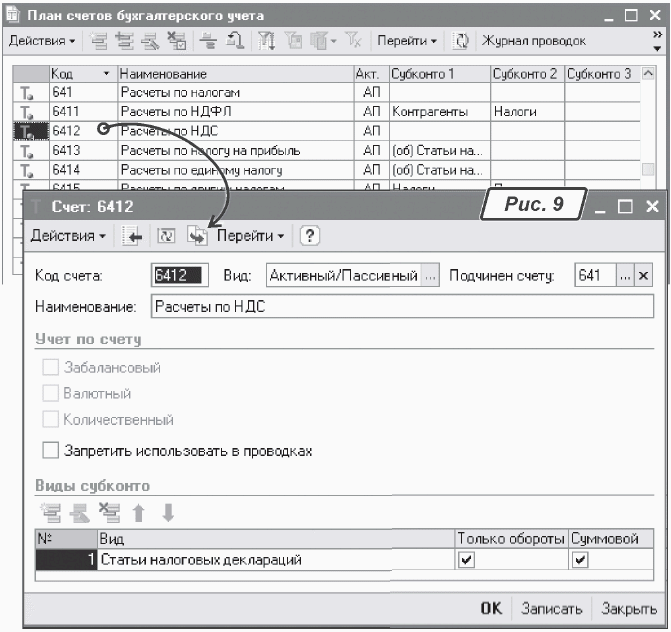Open Действия dropdown in account dialog
Image resolution: width=671 pixels, height=632 pixels.
coord(68,236)
